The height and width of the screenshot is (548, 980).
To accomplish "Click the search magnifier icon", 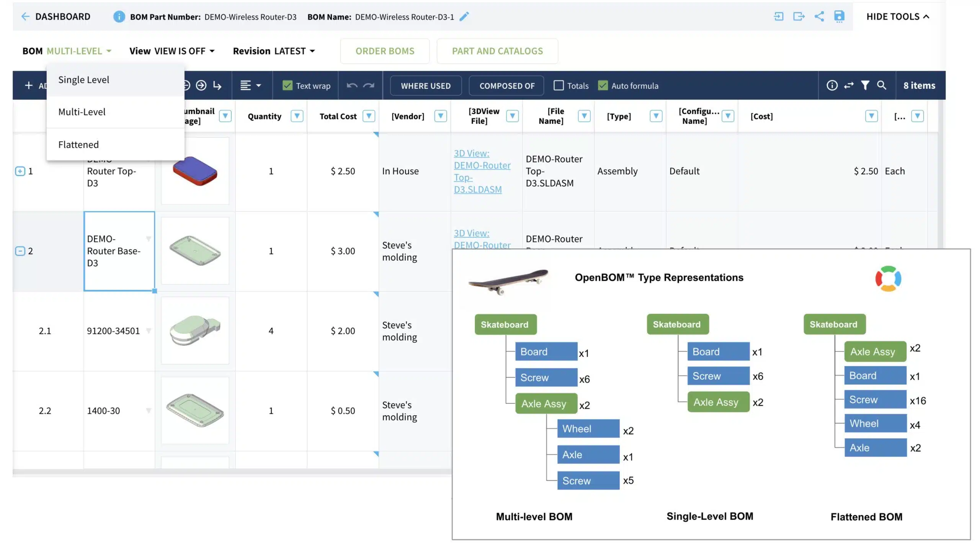I will pyautogui.click(x=881, y=85).
